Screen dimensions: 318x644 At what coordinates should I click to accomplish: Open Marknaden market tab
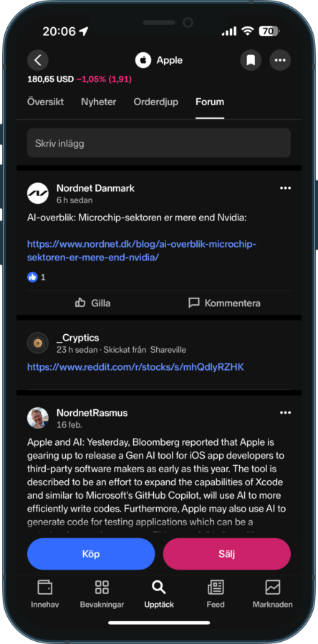[272, 593]
